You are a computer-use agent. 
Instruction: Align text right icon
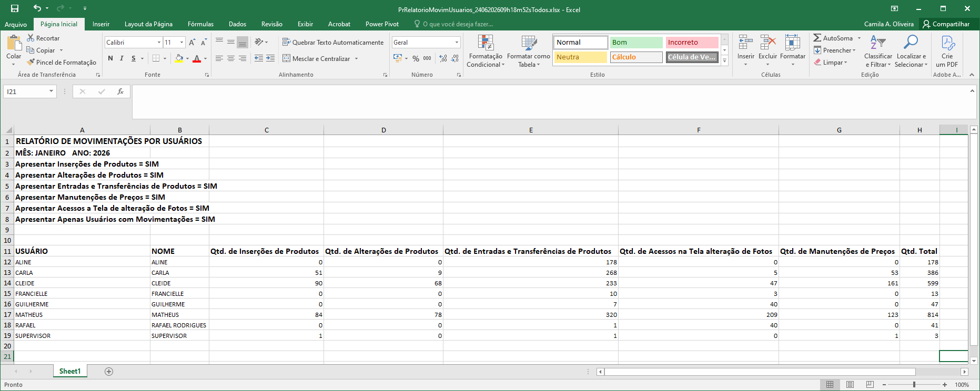pos(243,58)
